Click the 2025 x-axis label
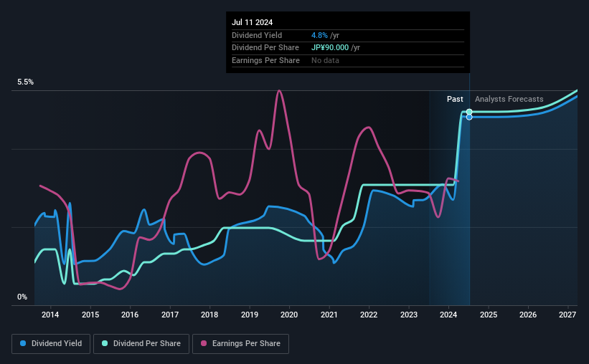 pyautogui.click(x=489, y=315)
